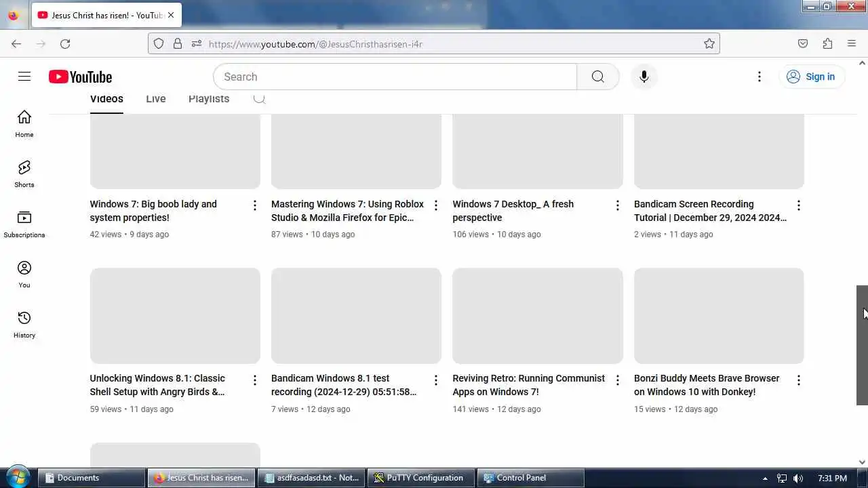Switch to Documents taskbar window
The height and width of the screenshot is (488, 868).
pyautogui.click(x=92, y=478)
